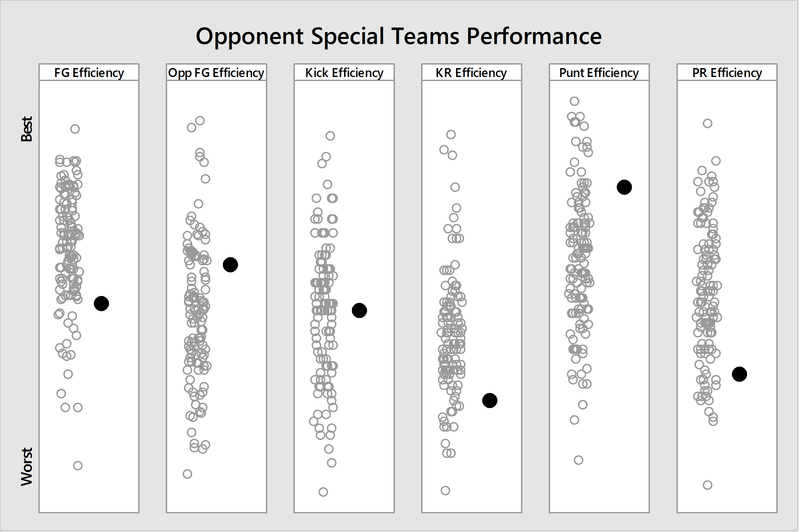
Task: Click the Kick Efficiency panel header
Action: tap(344, 73)
